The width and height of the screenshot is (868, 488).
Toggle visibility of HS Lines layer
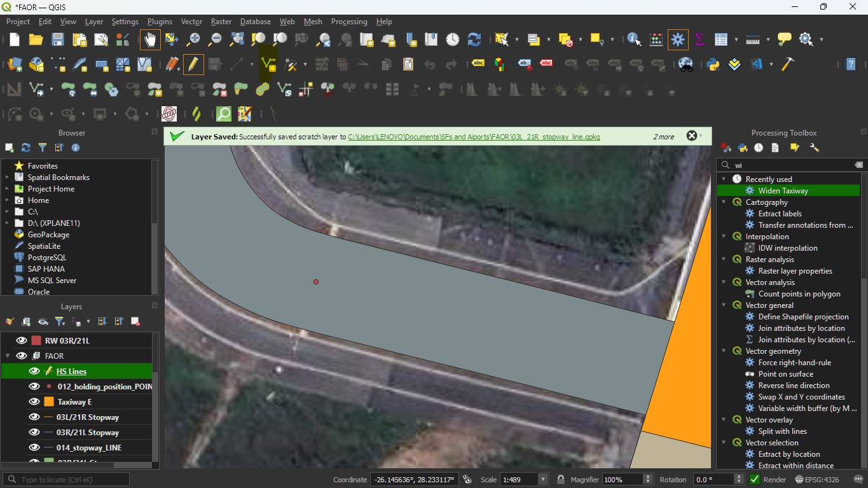pos(34,372)
